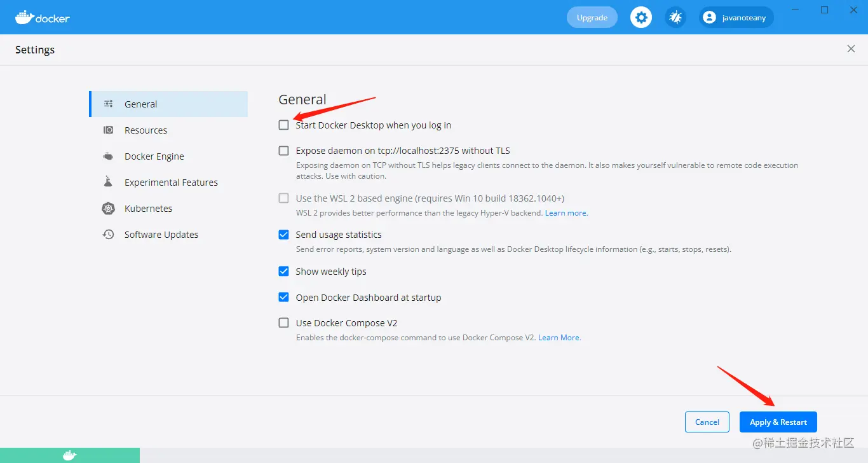Uncheck Send usage statistics

pyautogui.click(x=283, y=235)
